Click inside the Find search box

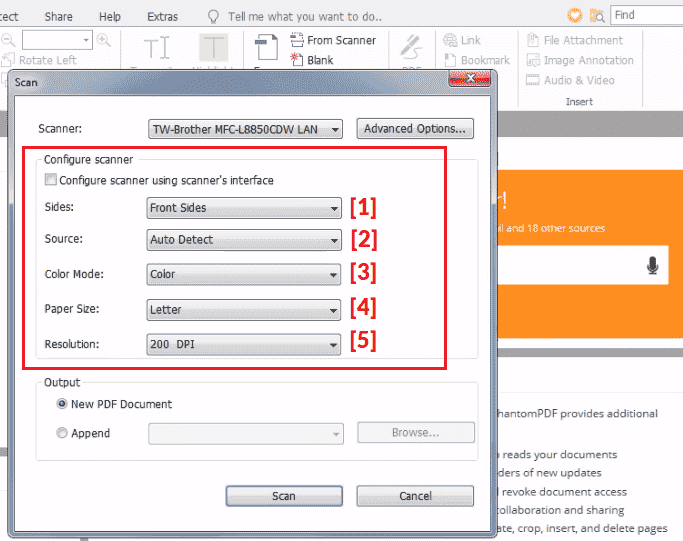[x=646, y=15]
